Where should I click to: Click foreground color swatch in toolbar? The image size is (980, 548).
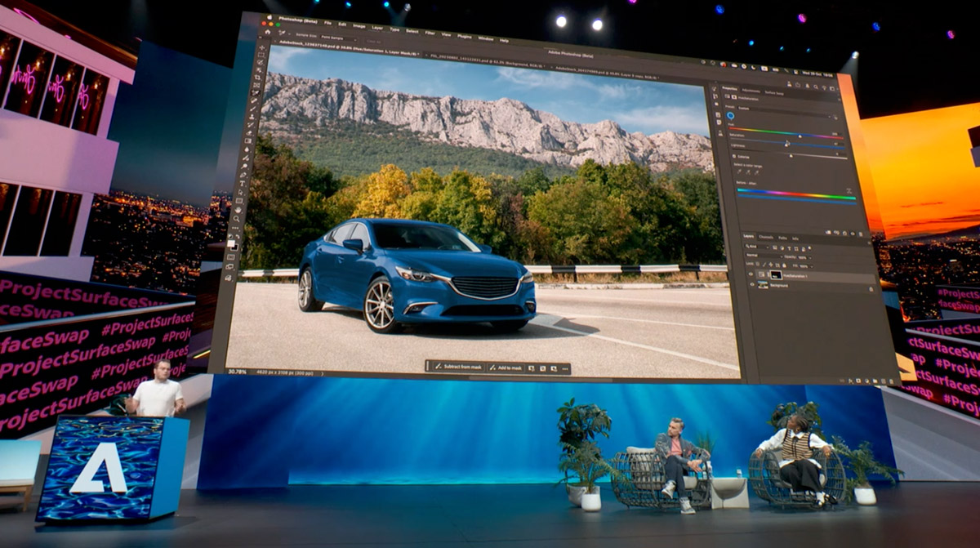pos(230,242)
